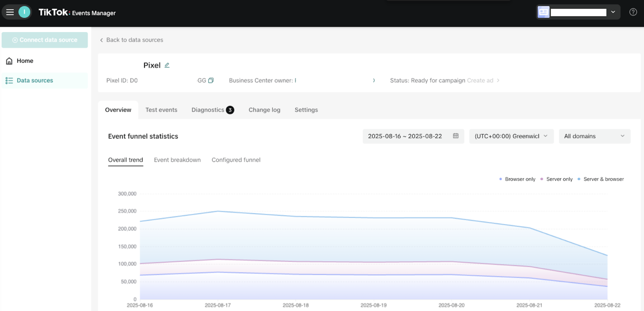The height and width of the screenshot is (311, 644).
Task: Copy the Pixel ID using the copy icon
Action: pos(211,80)
